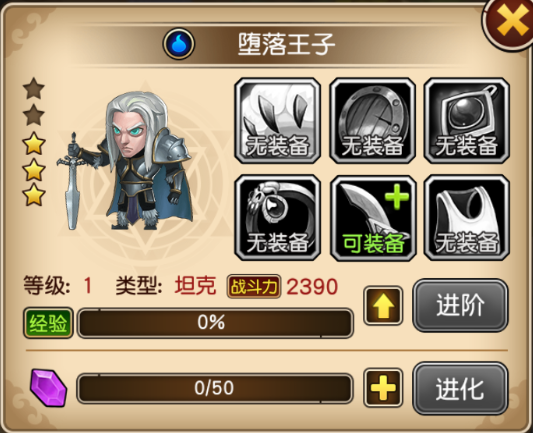Equip the available blade slot 可装备
Screen dimensions: 533x433
[373, 218]
